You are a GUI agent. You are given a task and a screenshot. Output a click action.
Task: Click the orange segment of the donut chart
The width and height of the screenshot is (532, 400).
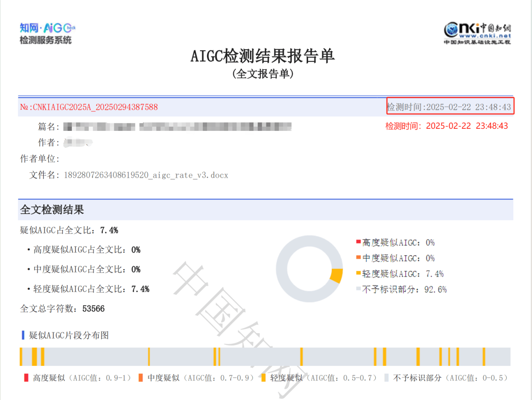pos(337,276)
